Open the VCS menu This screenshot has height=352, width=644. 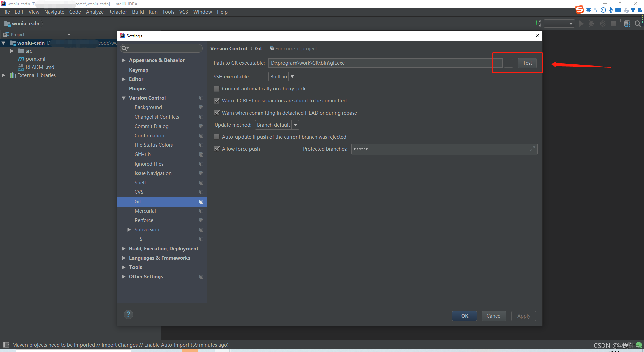(x=184, y=12)
